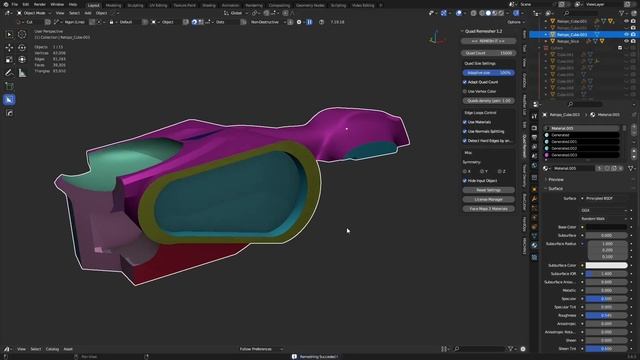Click the Face Maps 2 Materials button

coord(488,209)
